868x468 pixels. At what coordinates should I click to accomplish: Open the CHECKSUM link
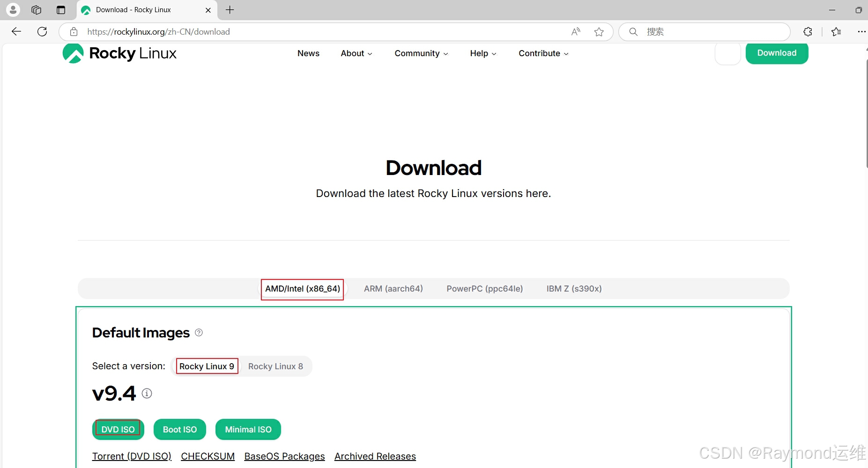[x=208, y=456]
